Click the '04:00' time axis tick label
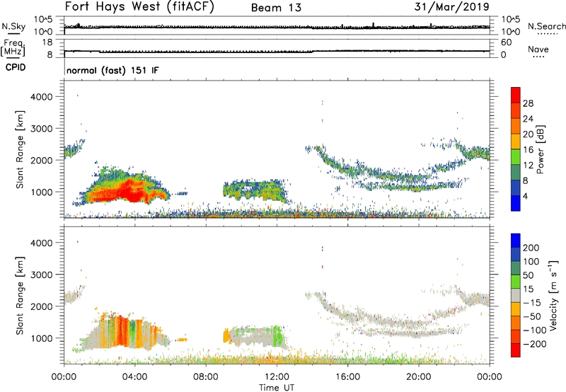The height and width of the screenshot is (392, 566). [x=134, y=377]
